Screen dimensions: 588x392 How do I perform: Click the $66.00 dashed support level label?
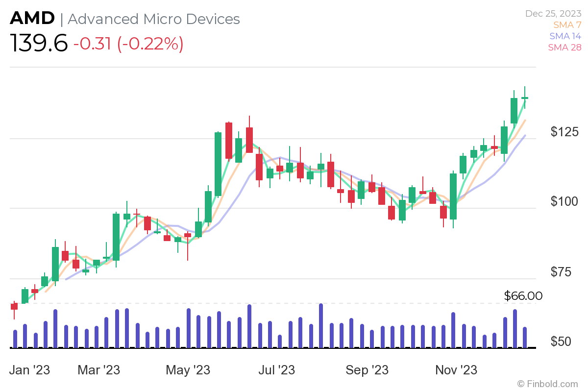click(523, 296)
